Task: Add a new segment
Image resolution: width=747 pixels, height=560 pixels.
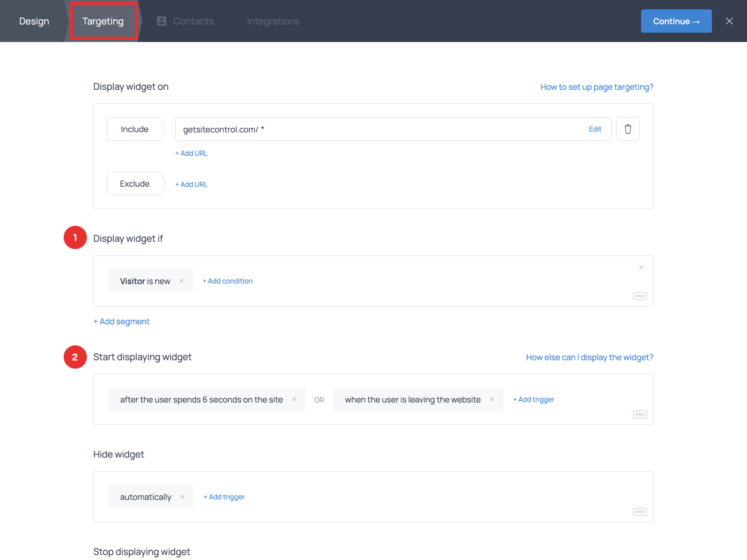Action: point(121,321)
